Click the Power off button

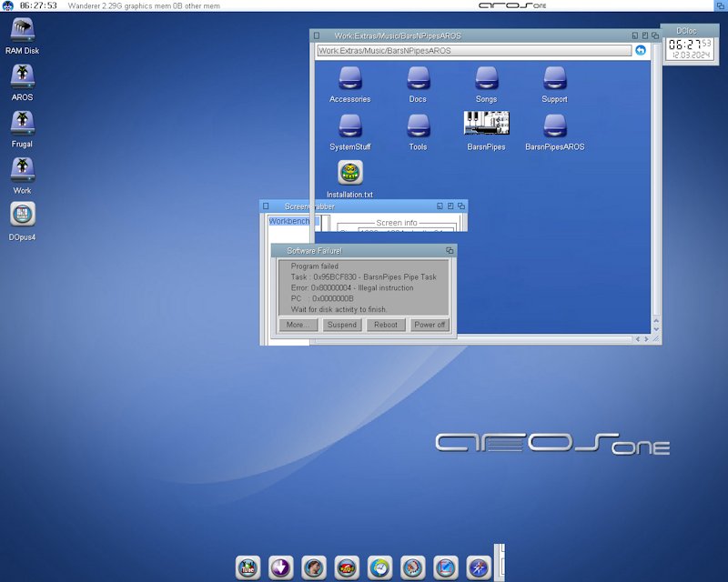coord(430,325)
